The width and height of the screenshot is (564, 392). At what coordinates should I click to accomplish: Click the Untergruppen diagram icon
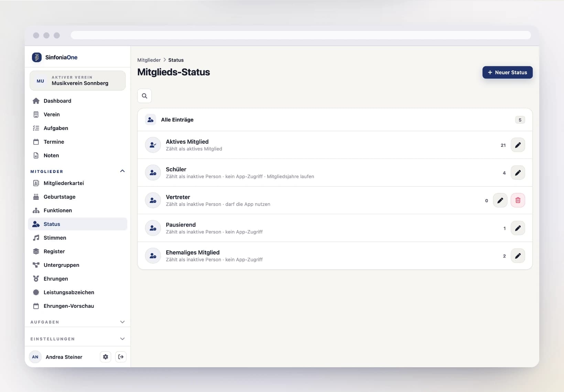point(36,265)
